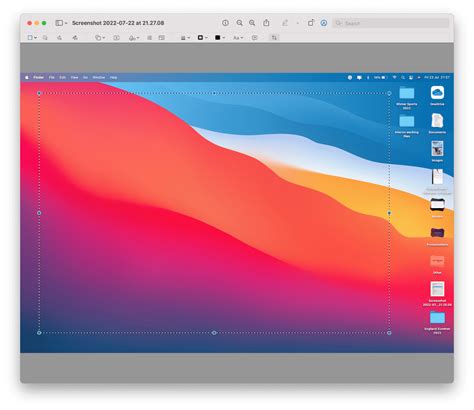Click the top-middle selection handle
Image resolution: width=474 pixels, height=410 pixels.
[214, 93]
